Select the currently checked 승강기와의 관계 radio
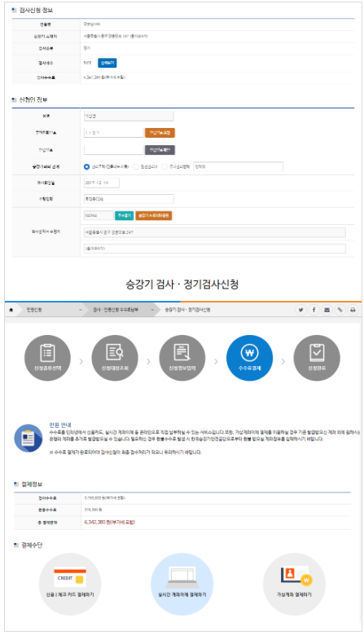Image resolution: width=364 pixels, height=635 pixels. (x=86, y=167)
